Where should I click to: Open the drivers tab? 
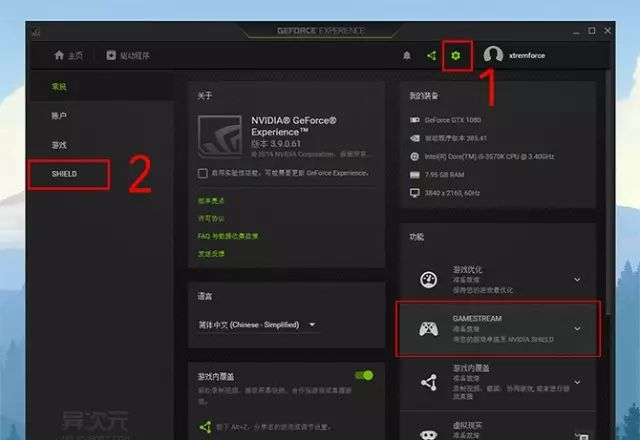coord(128,56)
